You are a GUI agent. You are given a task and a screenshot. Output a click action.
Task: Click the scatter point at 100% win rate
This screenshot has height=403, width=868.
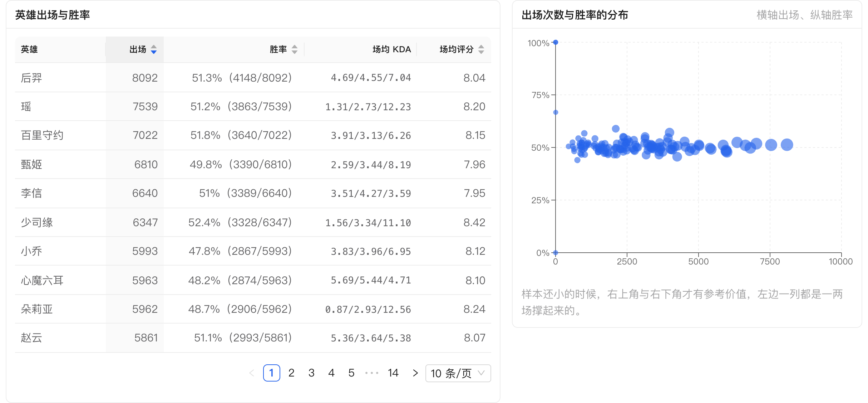pyautogui.click(x=556, y=42)
